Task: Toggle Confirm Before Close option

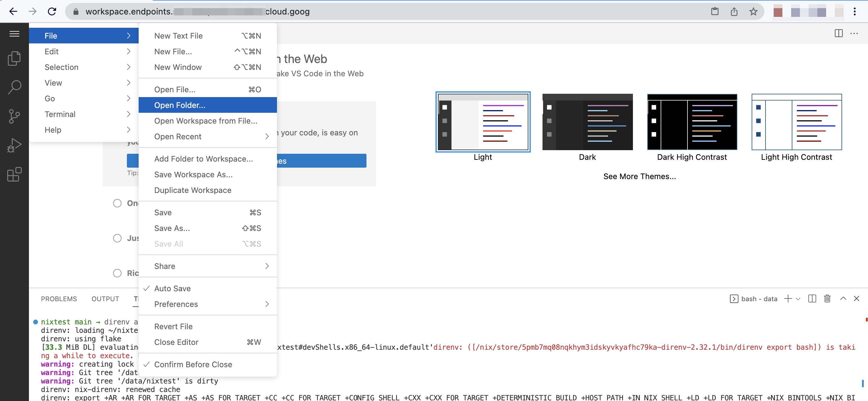Action: 193,364
